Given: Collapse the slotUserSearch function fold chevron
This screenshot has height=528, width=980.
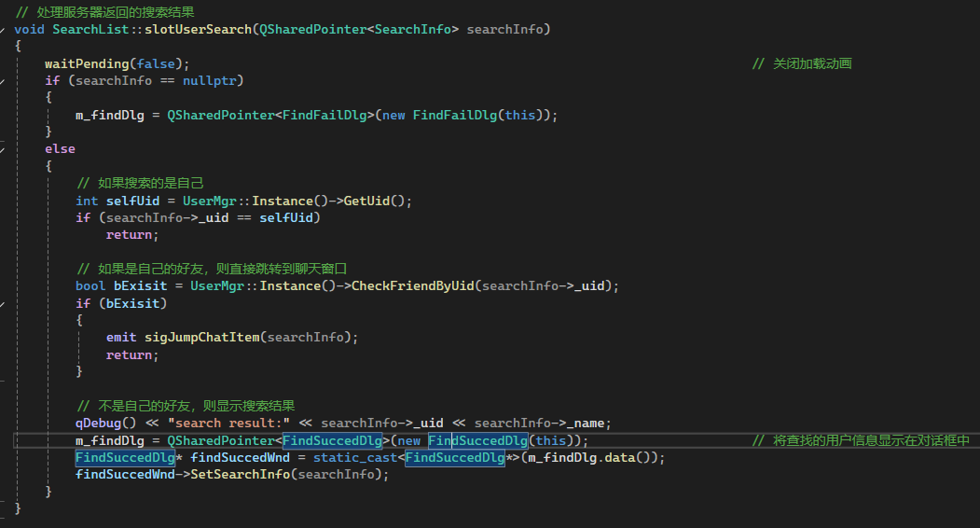Looking at the screenshot, I should click(x=3, y=30).
